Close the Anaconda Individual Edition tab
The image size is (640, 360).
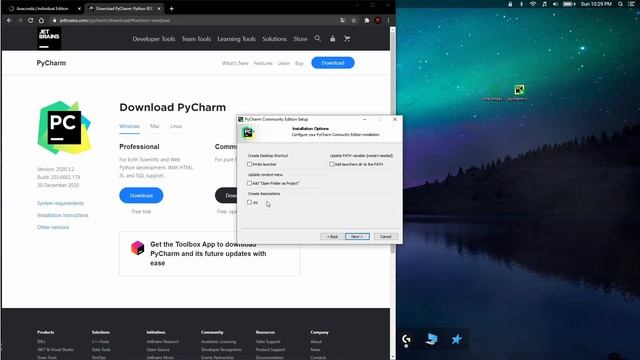click(79, 9)
